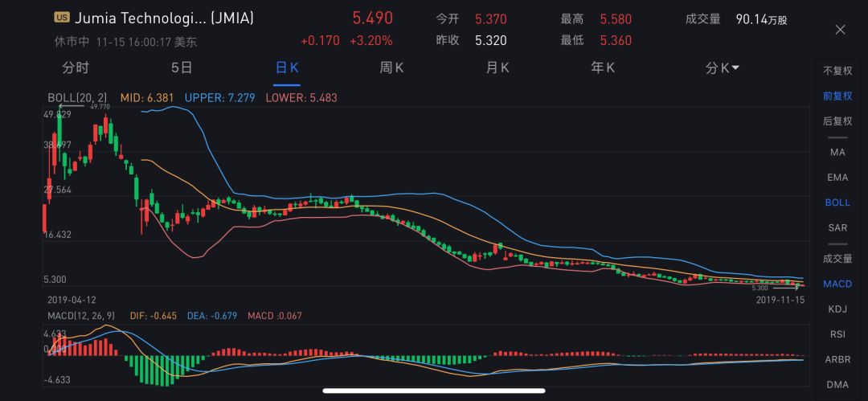Image resolution: width=868 pixels, height=401 pixels.
Task: Tap the DIF: -0.645 value
Action: tap(154, 316)
